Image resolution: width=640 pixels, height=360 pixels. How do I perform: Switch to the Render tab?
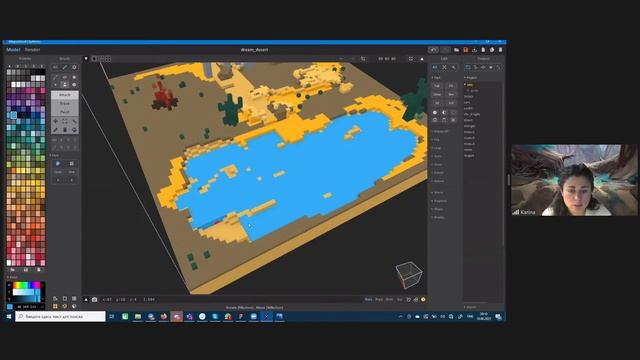pos(32,50)
